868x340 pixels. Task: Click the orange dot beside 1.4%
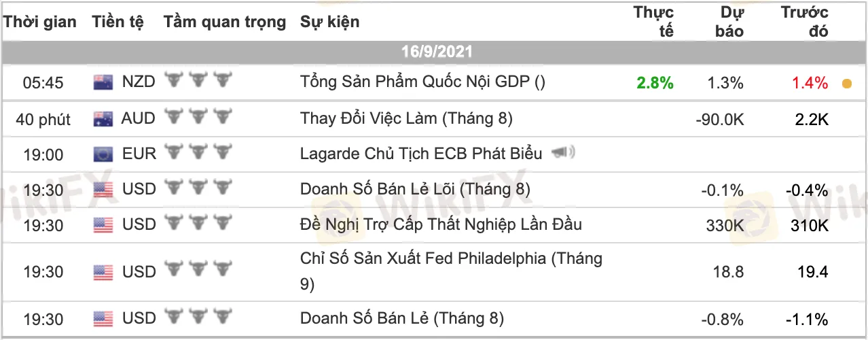pyautogui.click(x=846, y=84)
